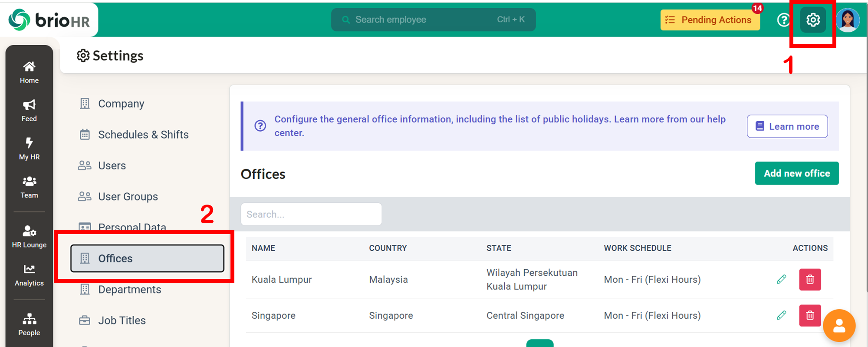Screen dimensions: 868x347
Task: Open the Pending Actions list
Action: tap(710, 20)
